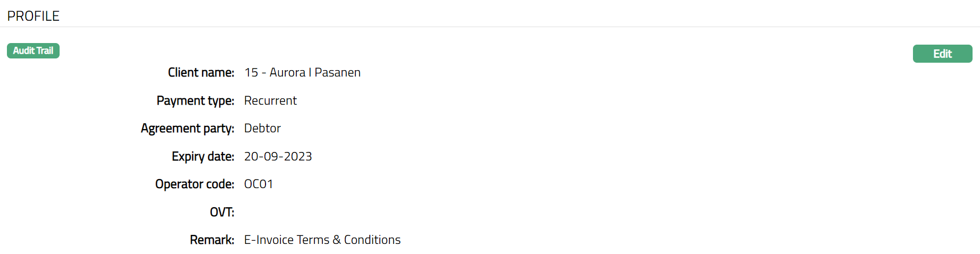Click the E-Invoice Terms & Conditions remark
Image resolution: width=980 pixels, height=254 pixels.
coord(322,240)
